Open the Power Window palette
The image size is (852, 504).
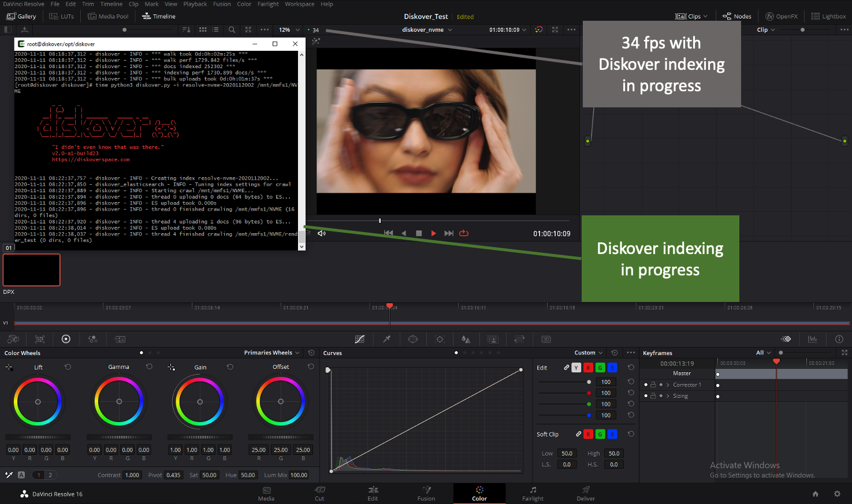[x=413, y=339]
